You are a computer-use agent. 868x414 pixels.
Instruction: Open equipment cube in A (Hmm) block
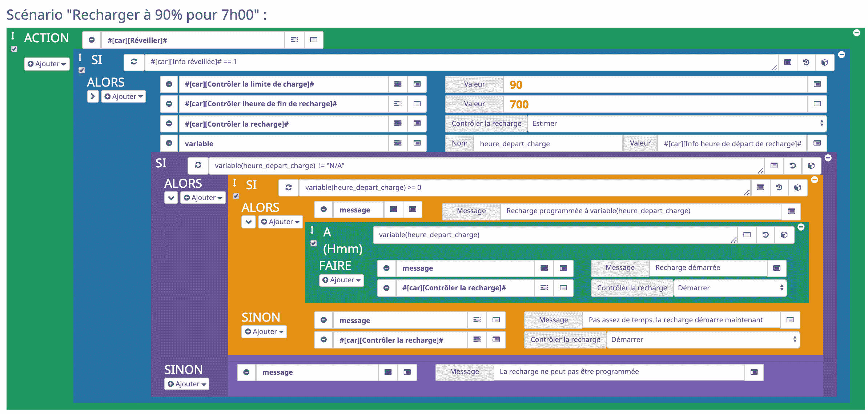(784, 235)
